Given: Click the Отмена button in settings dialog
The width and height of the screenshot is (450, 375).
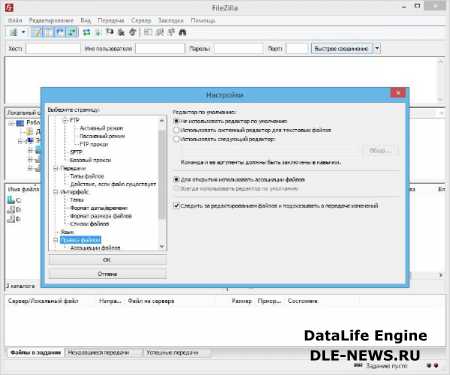Looking at the screenshot, I should click(x=107, y=274).
